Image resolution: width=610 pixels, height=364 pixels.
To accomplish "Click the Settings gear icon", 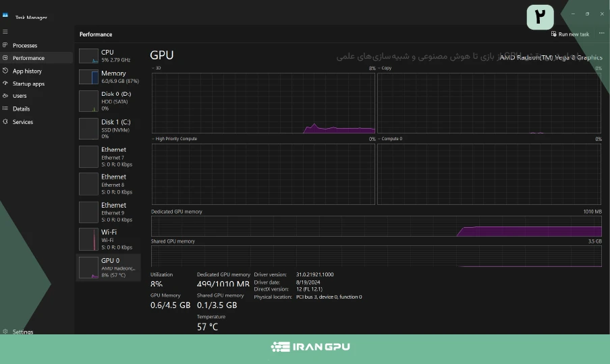I will tap(5, 332).
